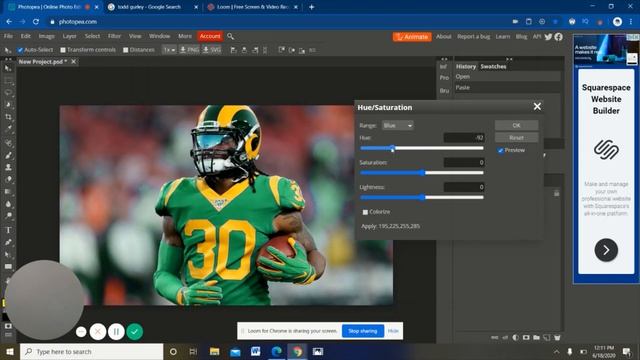640x360 pixels.
Task: Click the new folder icon in layers panel
Action: click(536, 338)
